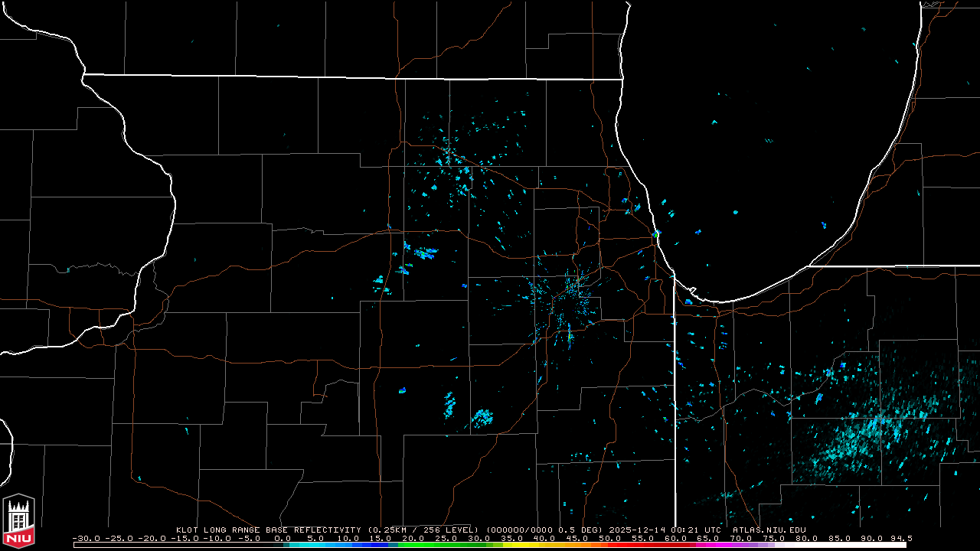
Task: Click the NIU castle logo
Action: click(x=18, y=517)
